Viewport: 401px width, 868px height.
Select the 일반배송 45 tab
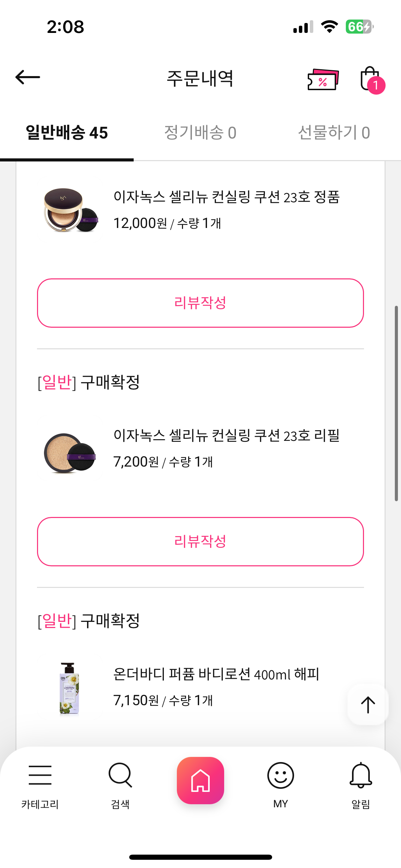pos(67,133)
